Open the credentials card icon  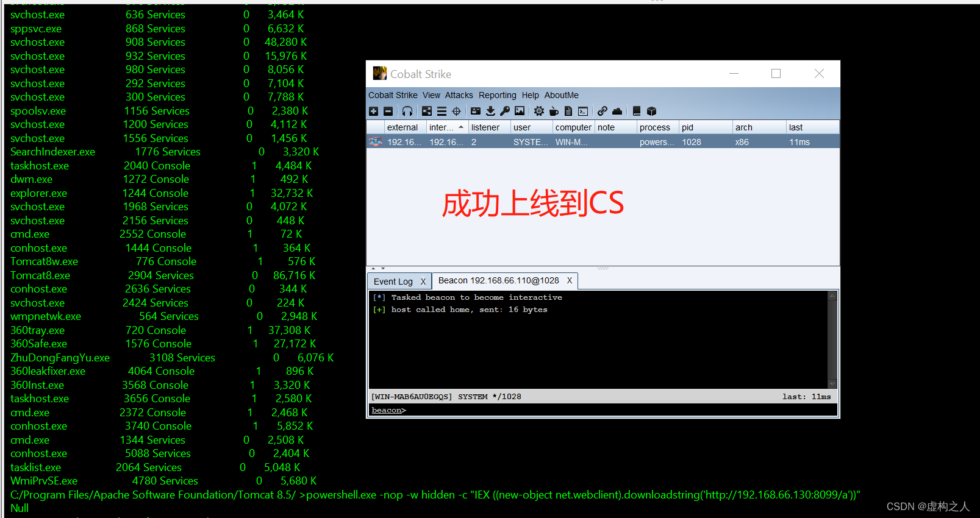(x=476, y=111)
